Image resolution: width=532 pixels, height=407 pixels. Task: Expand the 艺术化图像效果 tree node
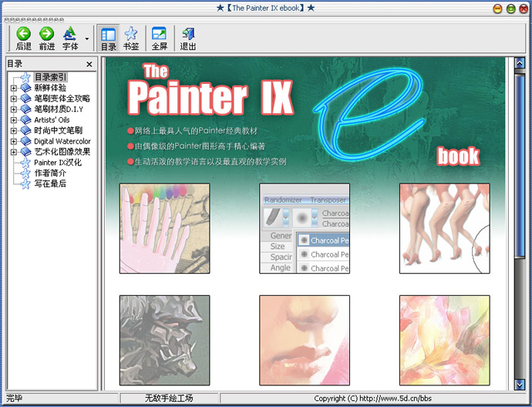pyautogui.click(x=13, y=152)
